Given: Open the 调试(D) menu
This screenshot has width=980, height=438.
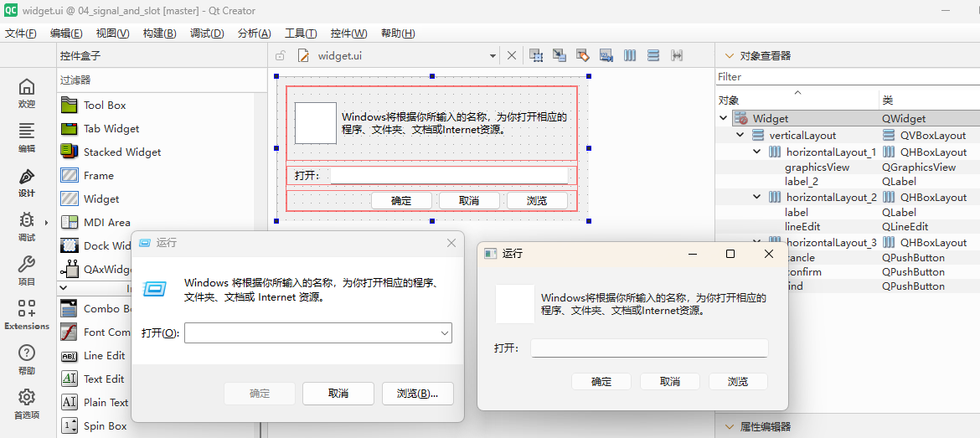Looking at the screenshot, I should click(x=207, y=33).
